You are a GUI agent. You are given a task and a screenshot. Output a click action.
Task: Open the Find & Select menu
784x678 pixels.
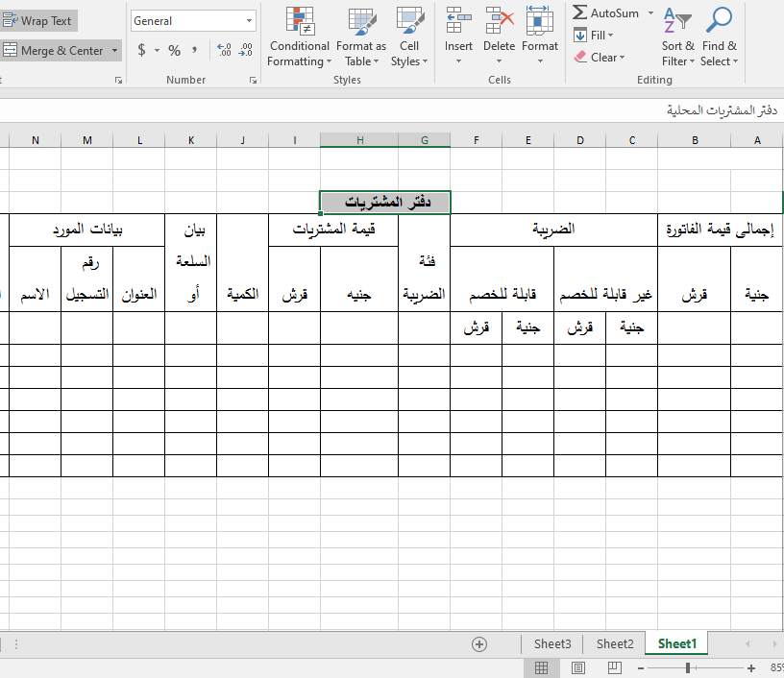[x=719, y=38]
